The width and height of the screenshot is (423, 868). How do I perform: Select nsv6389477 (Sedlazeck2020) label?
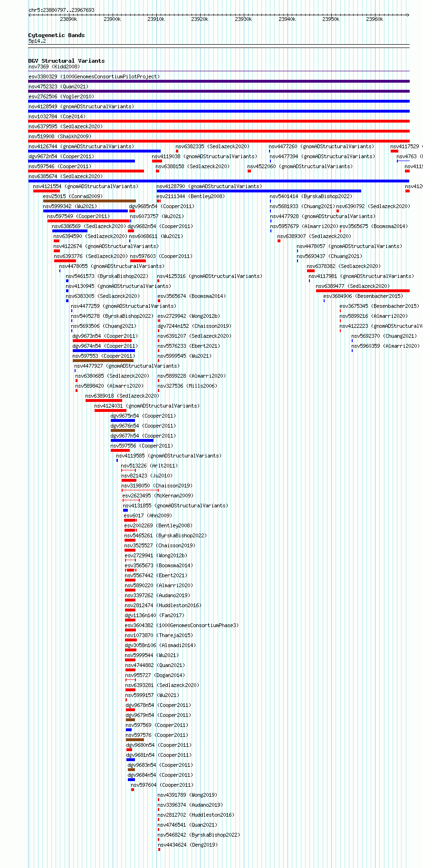(353, 286)
